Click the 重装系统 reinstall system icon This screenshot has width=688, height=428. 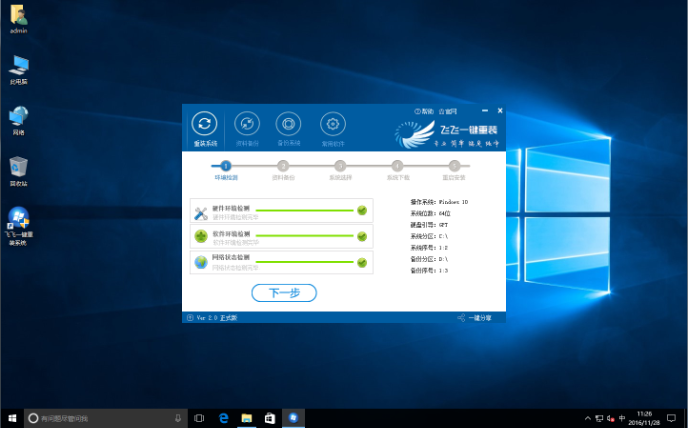tap(204, 124)
